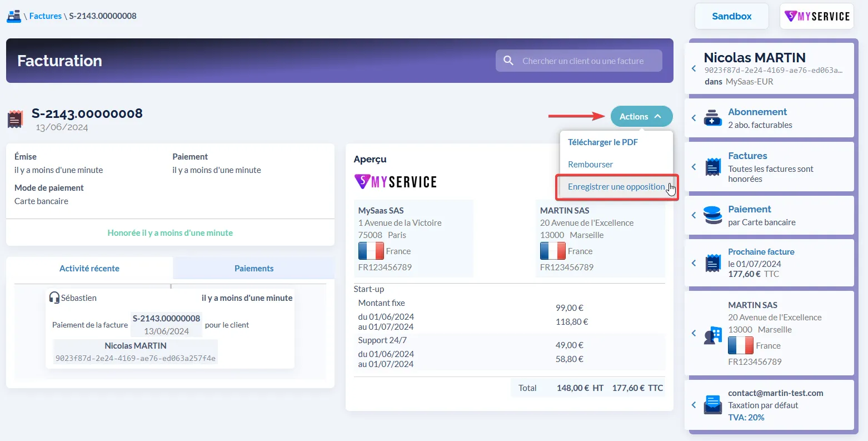Image resolution: width=868 pixels, height=441 pixels.
Task: Expand the Prochaine facture card chevron
Action: 694,263
